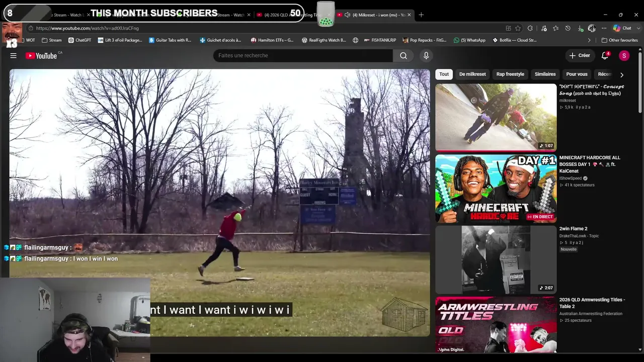
Task: Select the Pour vous filter chip
Action: [577, 74]
